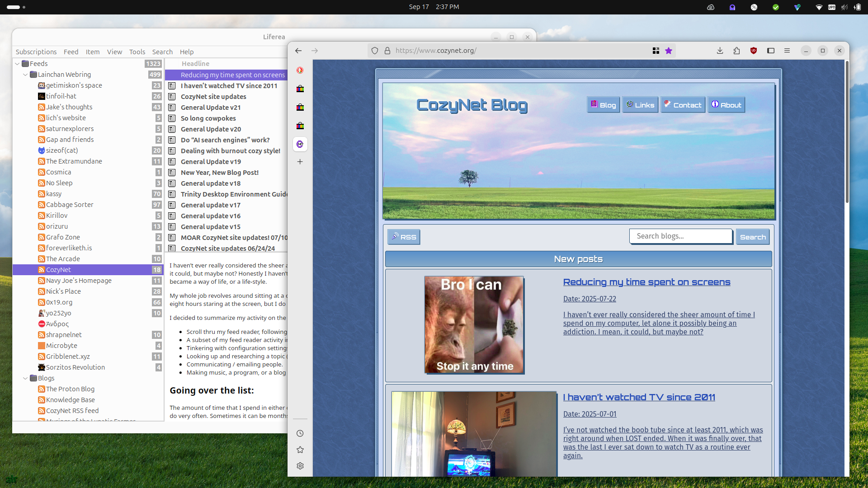Open the Subscriptions menu in Liferea
Image resolution: width=868 pixels, height=488 pixels.
click(36, 52)
